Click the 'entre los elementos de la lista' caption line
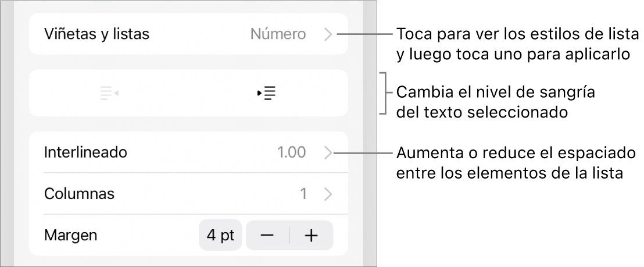Viewport: 644px width, 267px height. point(510,172)
